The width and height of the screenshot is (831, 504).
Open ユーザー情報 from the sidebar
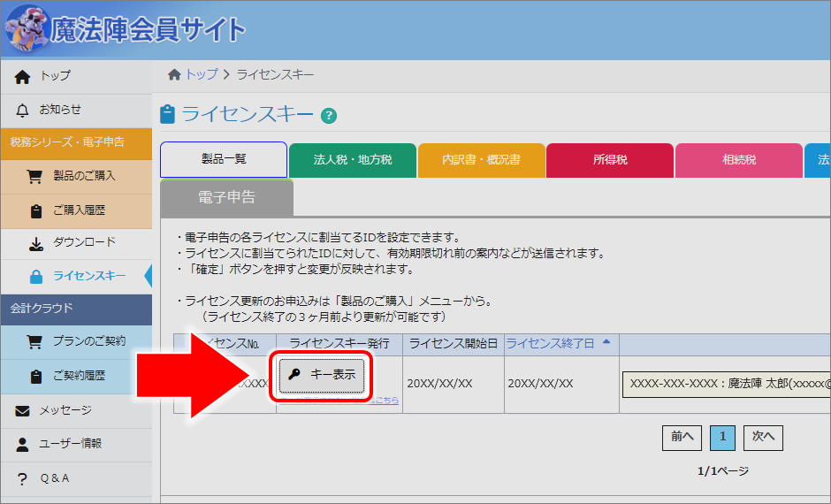click(x=70, y=444)
